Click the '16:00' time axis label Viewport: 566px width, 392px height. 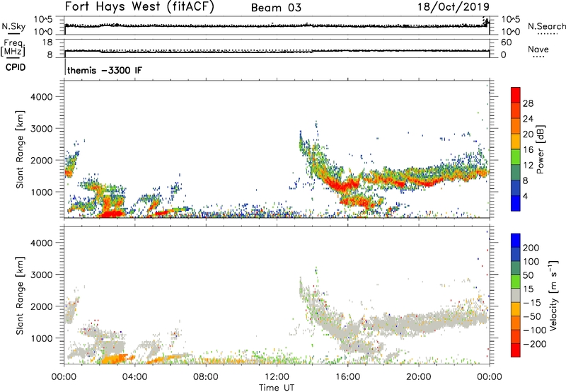click(x=347, y=377)
